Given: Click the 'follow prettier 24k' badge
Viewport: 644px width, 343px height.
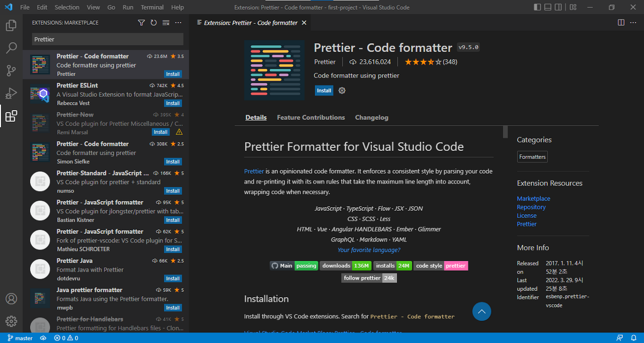Looking at the screenshot, I should click(x=369, y=278).
